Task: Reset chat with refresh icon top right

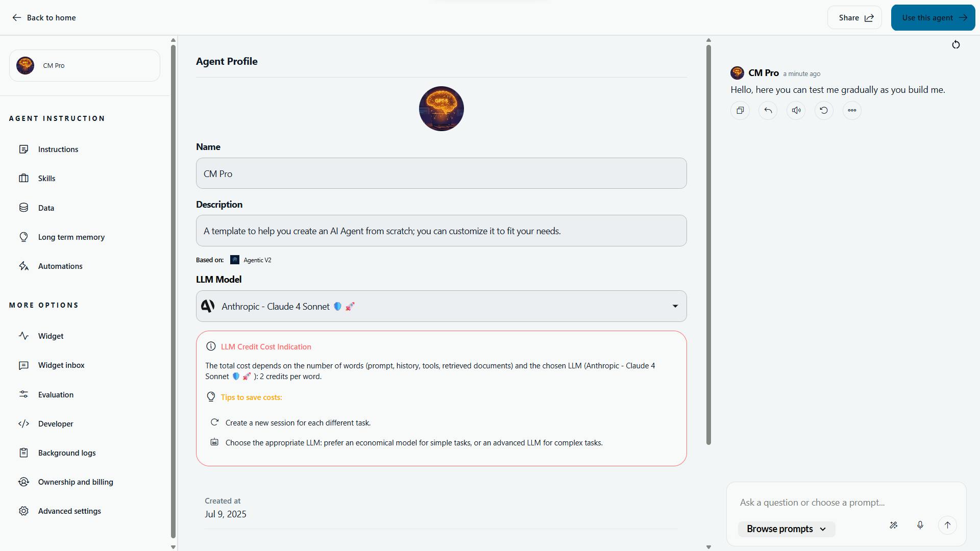Action: tap(955, 45)
